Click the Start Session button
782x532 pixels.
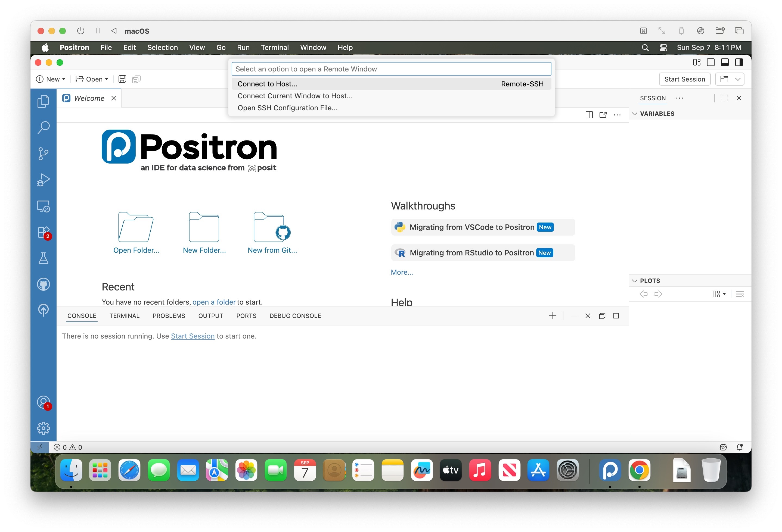(x=684, y=79)
